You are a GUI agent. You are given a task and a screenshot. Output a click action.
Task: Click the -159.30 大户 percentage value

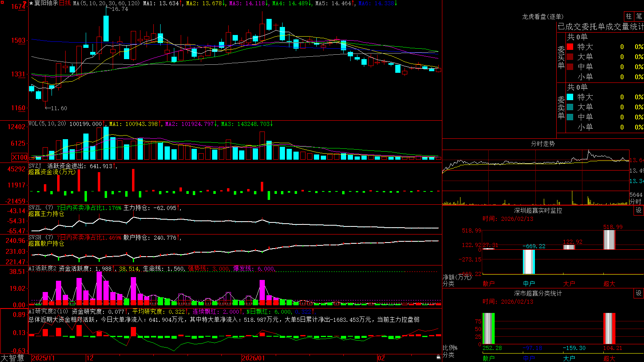pos(574,348)
